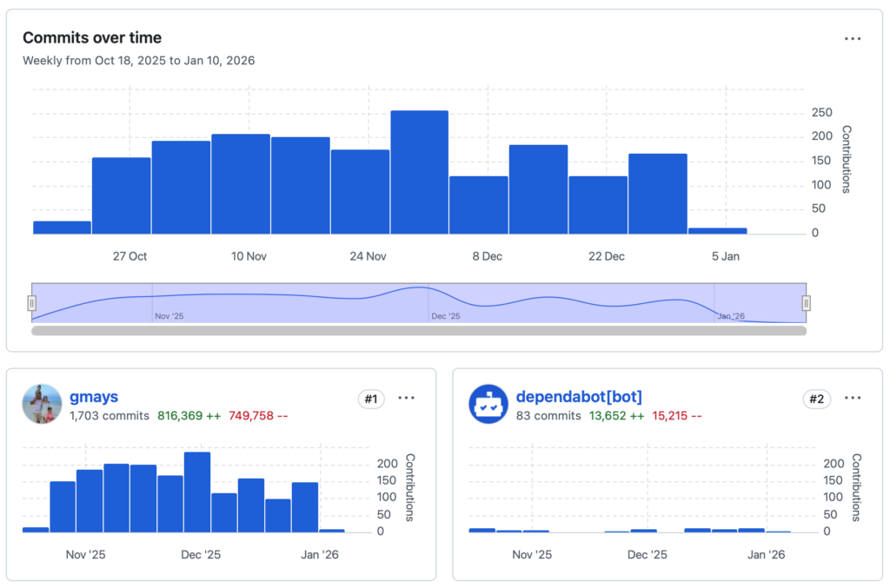The width and height of the screenshot is (890, 588).
Task: Click the right range selector handle
Action: coord(806,303)
